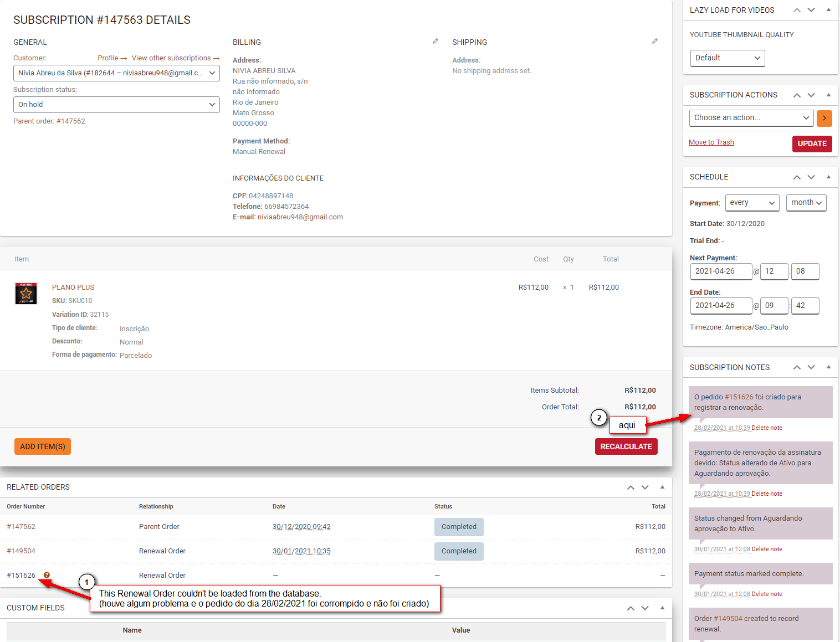Open order #151626 link in notes
Screen dimensions: 840x642
click(739, 397)
